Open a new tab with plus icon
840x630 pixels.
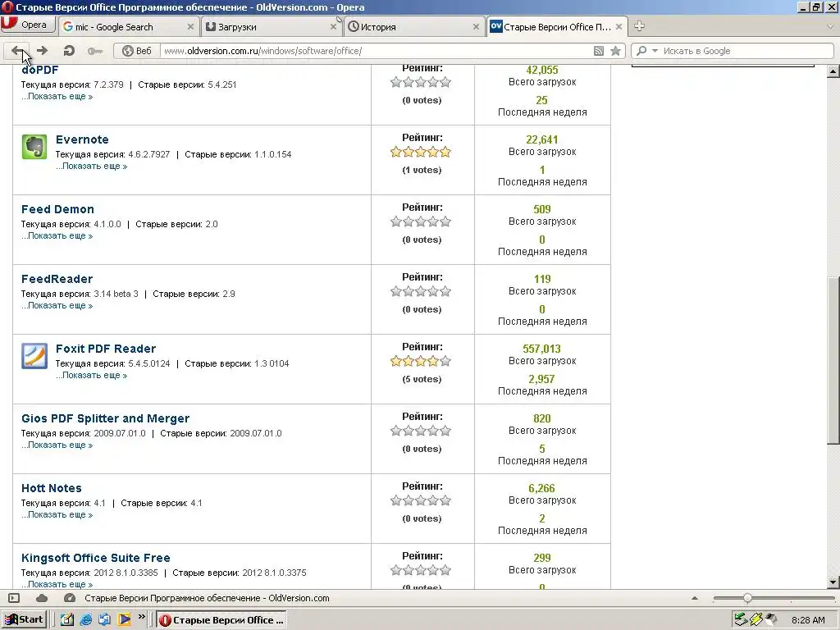pos(639,25)
